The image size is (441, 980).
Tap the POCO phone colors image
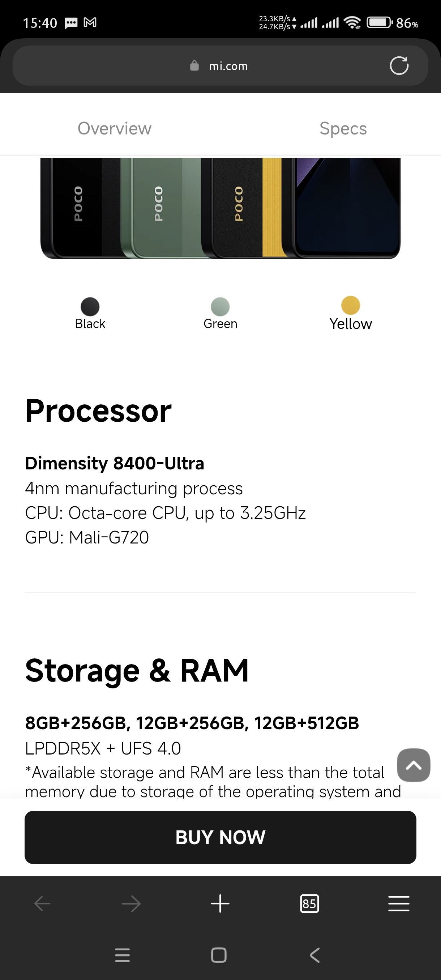click(x=220, y=208)
